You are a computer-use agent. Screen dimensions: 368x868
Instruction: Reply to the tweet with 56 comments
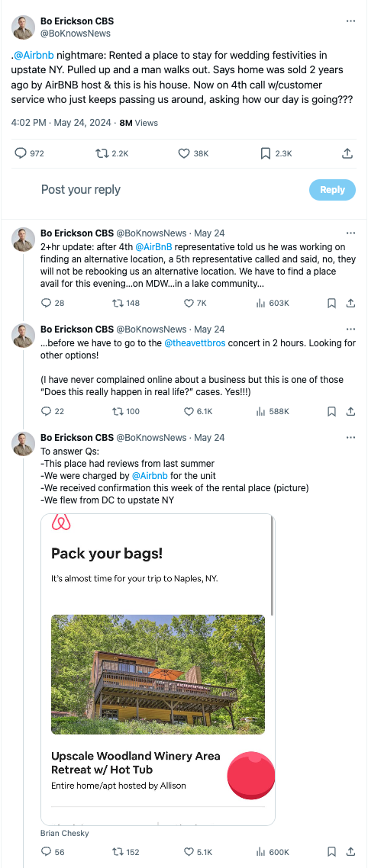(53, 852)
